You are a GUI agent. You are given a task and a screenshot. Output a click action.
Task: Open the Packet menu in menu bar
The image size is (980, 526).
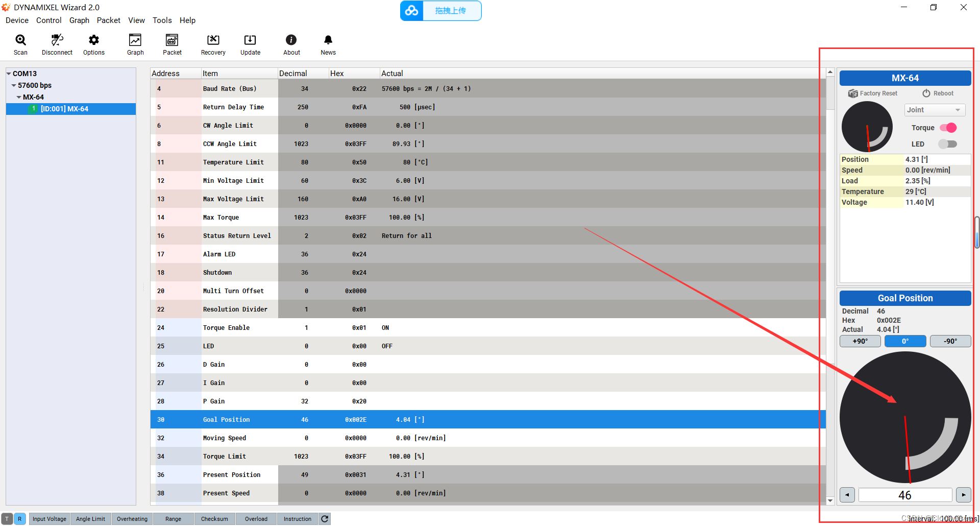coord(108,20)
